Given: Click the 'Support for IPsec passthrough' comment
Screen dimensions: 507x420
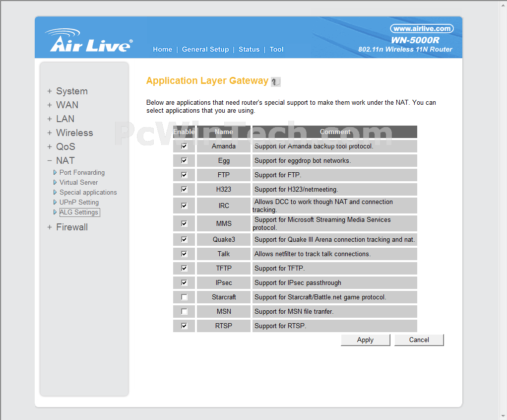Looking at the screenshot, I should click(298, 282).
